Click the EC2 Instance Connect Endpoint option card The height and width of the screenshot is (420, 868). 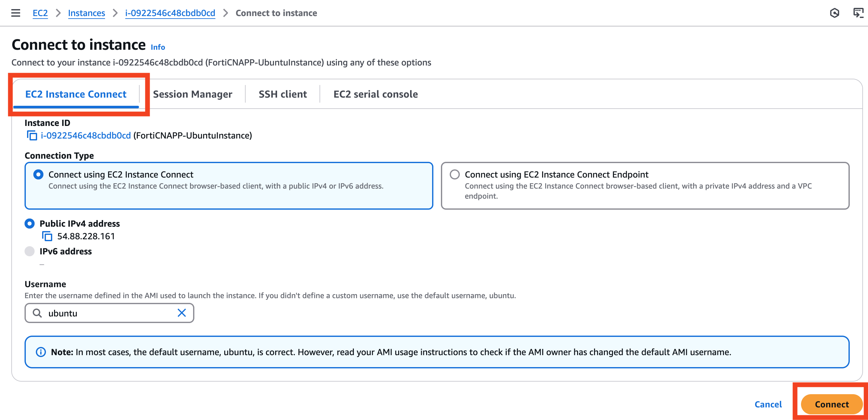[645, 185]
